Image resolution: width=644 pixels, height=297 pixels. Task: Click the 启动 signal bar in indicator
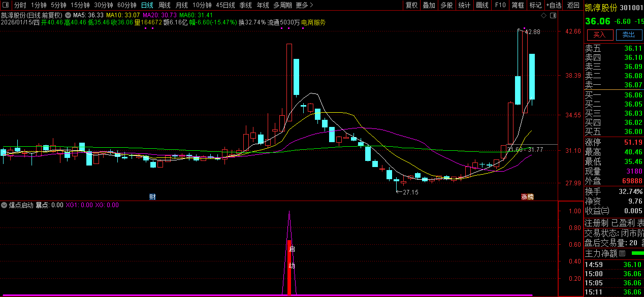289,268
